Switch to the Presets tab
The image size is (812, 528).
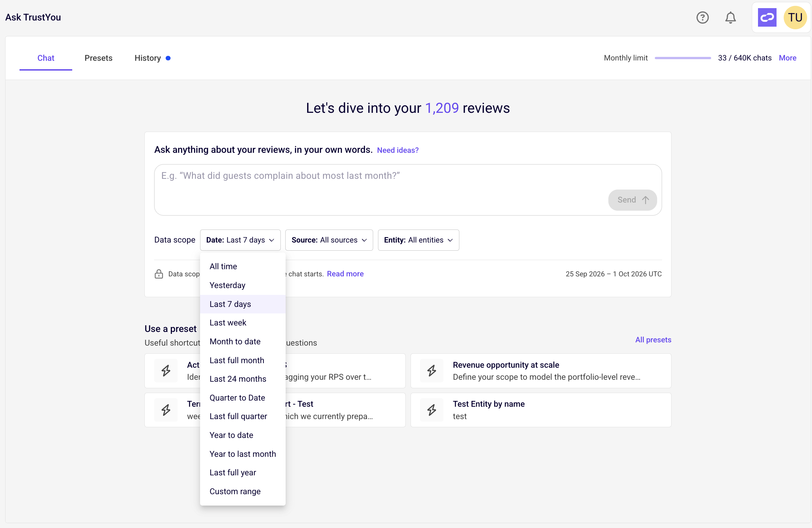click(x=98, y=58)
